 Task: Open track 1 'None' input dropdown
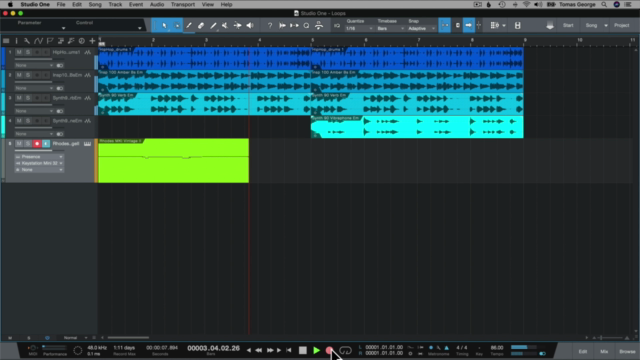click(34, 65)
